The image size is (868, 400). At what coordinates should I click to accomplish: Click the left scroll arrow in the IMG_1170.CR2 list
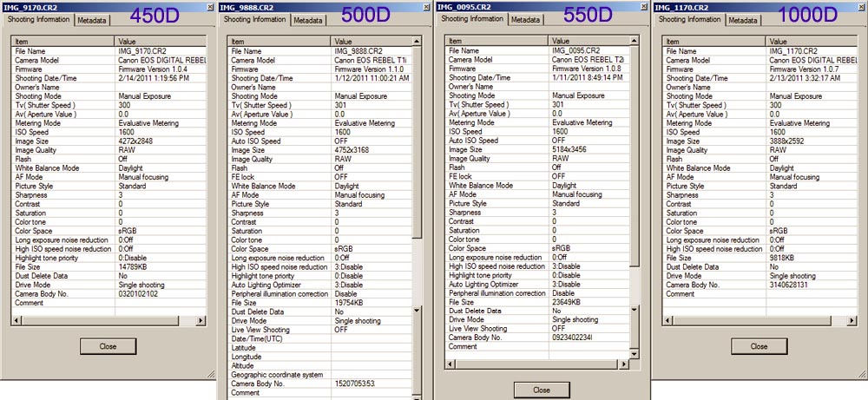point(667,320)
